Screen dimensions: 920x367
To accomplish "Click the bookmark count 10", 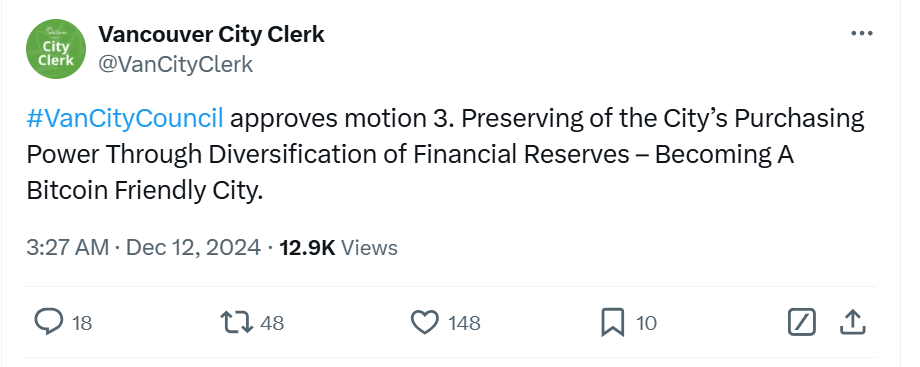I will (x=647, y=323).
